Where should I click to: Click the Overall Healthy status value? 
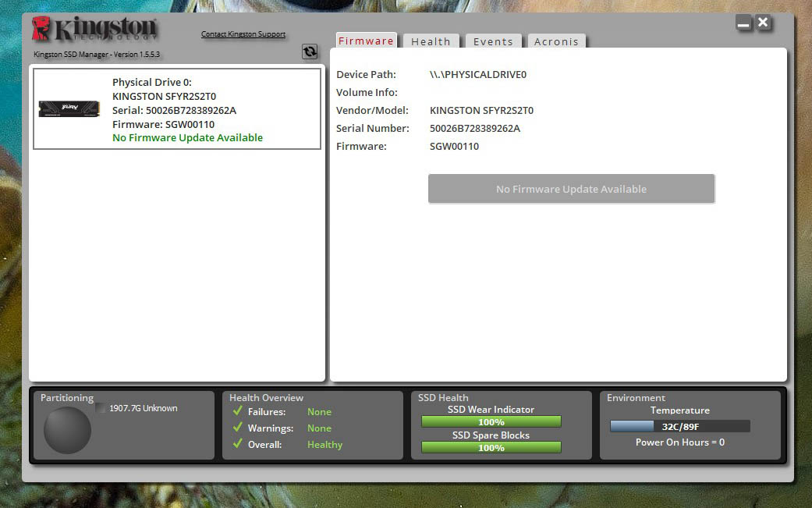[x=324, y=444]
